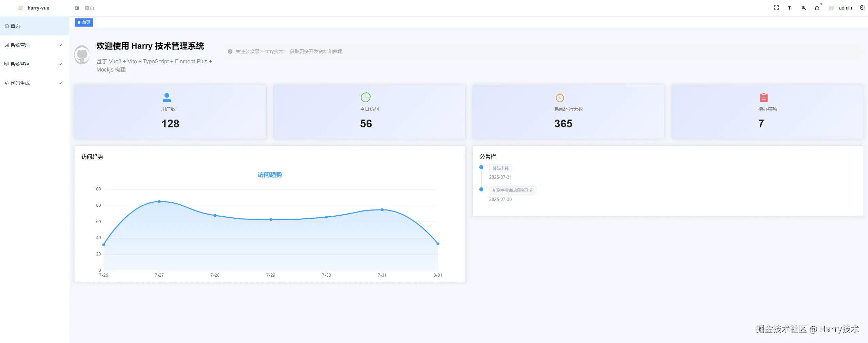Open the settings gear in header

click(x=862, y=7)
